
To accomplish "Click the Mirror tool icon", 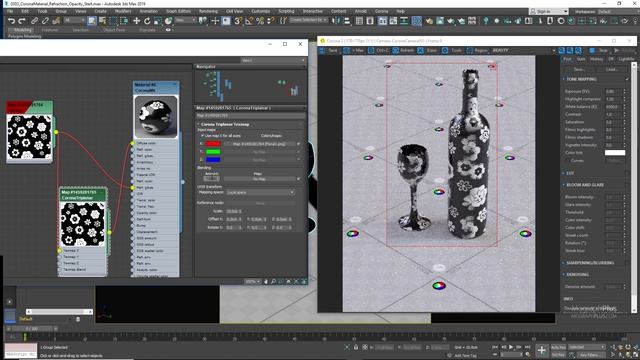I will (336, 21).
